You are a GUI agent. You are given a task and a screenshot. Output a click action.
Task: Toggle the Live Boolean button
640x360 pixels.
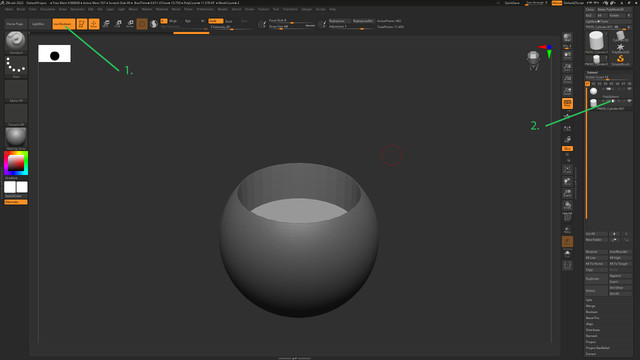coord(64,24)
